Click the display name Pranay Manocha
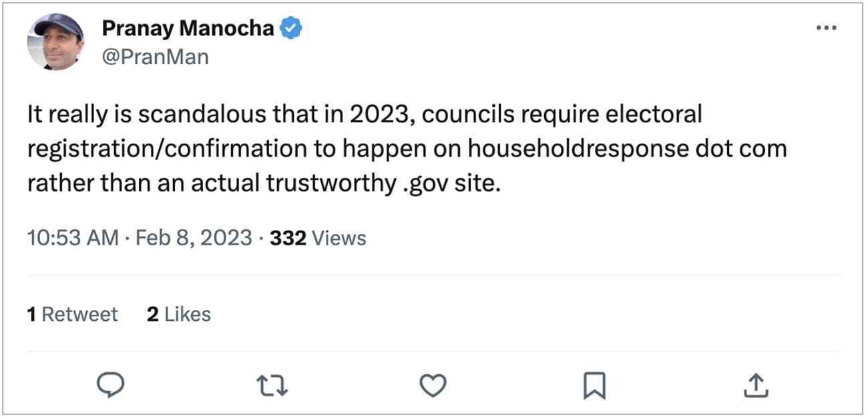Image resolution: width=868 pixels, height=419 pixels. tap(188, 28)
